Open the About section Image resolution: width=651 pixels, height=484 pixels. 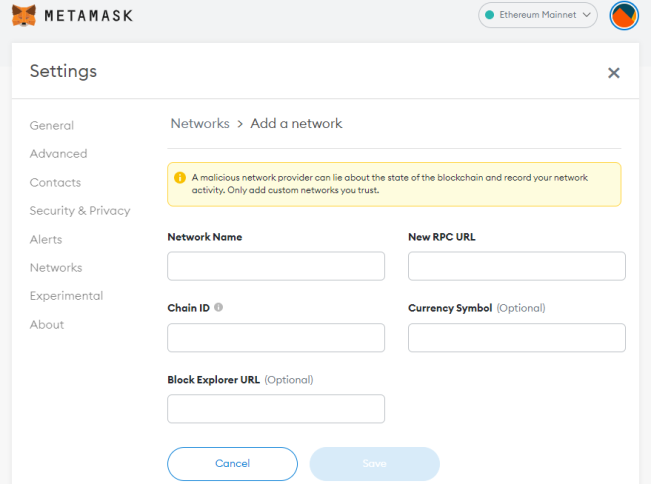[x=47, y=325]
